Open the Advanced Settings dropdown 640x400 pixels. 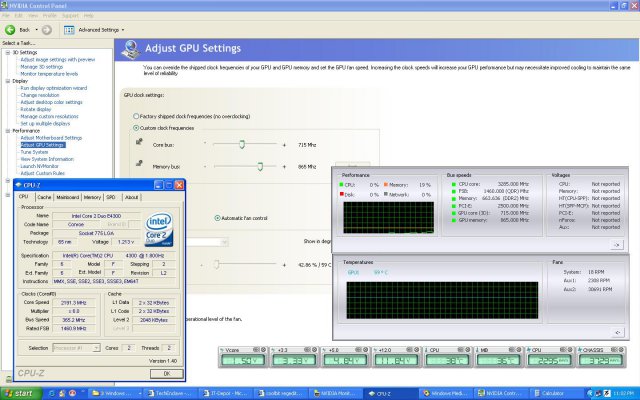[123, 30]
